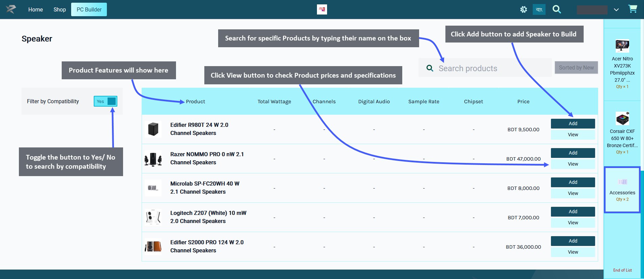Viewport: 644px width, 279px height.
Task: Click Corsair CXF 650 W name in sidebar
Action: click(x=622, y=138)
